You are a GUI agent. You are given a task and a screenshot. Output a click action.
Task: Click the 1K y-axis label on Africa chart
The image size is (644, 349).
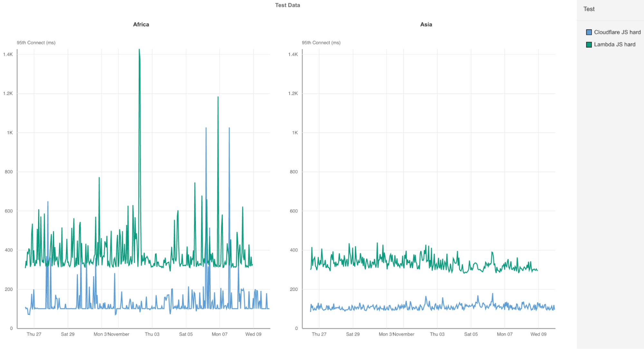coord(10,133)
